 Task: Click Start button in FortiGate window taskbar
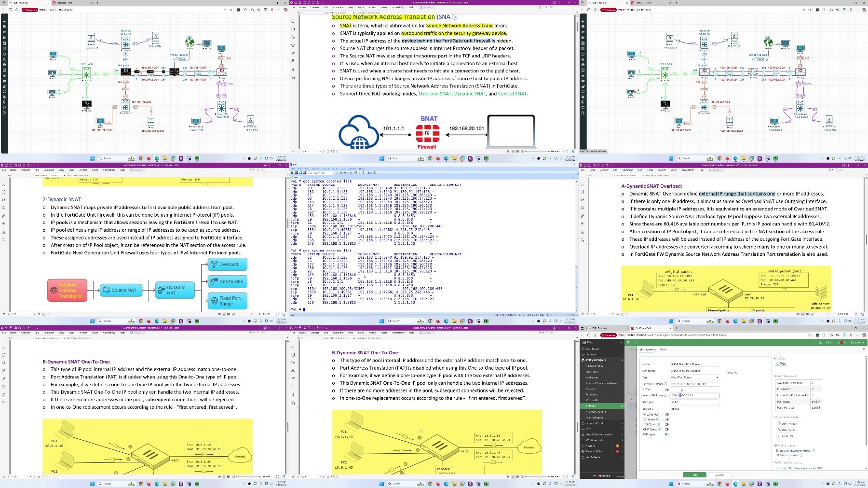point(671,484)
